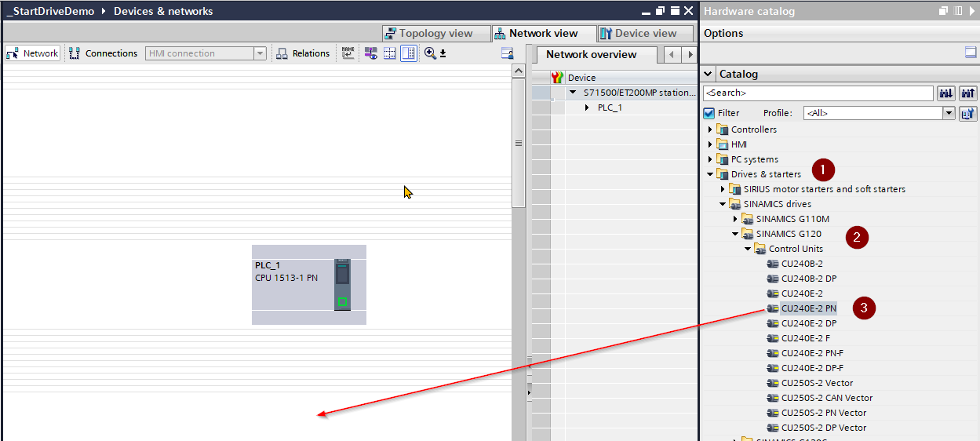This screenshot has width=980, height=441.
Task: Click the Hardware catalog auto-collapse icon
Action: point(957,11)
